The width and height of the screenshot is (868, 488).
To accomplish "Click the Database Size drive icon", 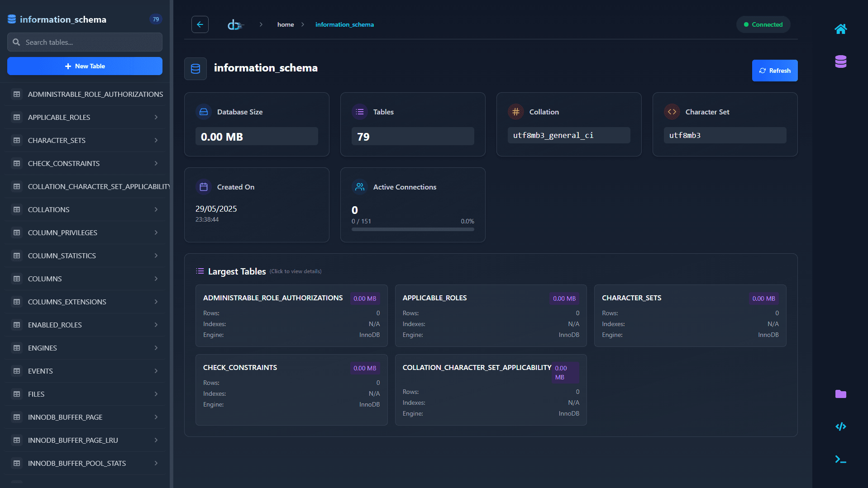I will point(204,112).
